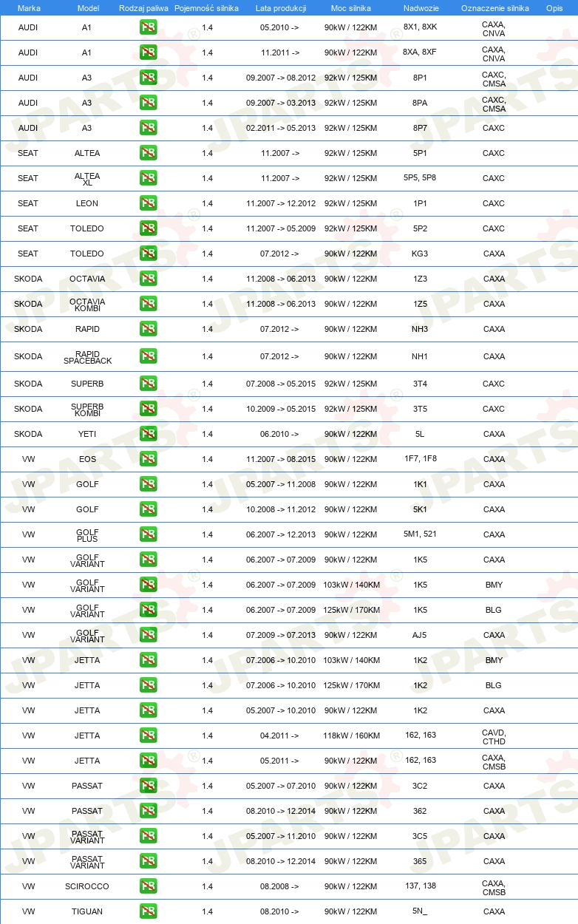Click the Lata produkcji column header
The width and height of the screenshot is (578, 924).
[x=280, y=8]
